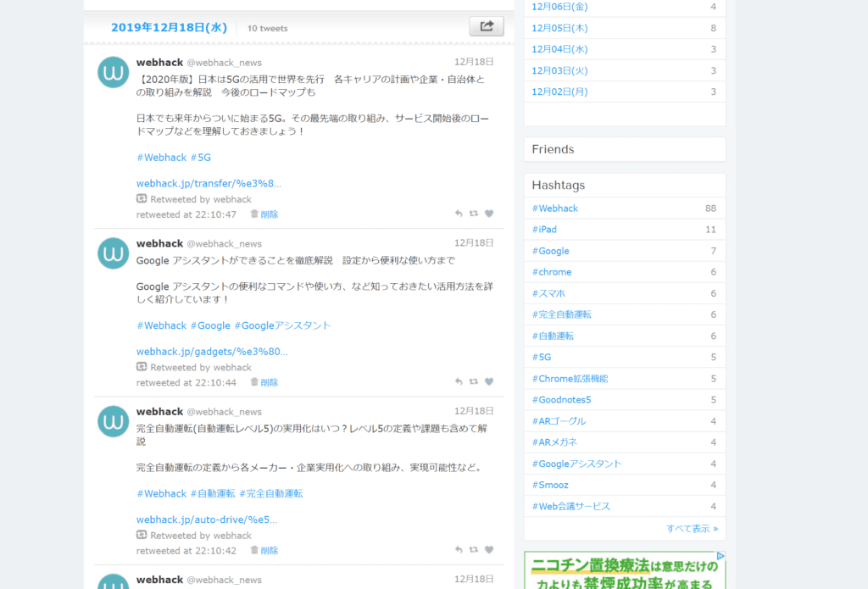The image size is (868, 589).
Task: Select #Chrome拡張機能 in the Hashtags list
Action: point(570,379)
